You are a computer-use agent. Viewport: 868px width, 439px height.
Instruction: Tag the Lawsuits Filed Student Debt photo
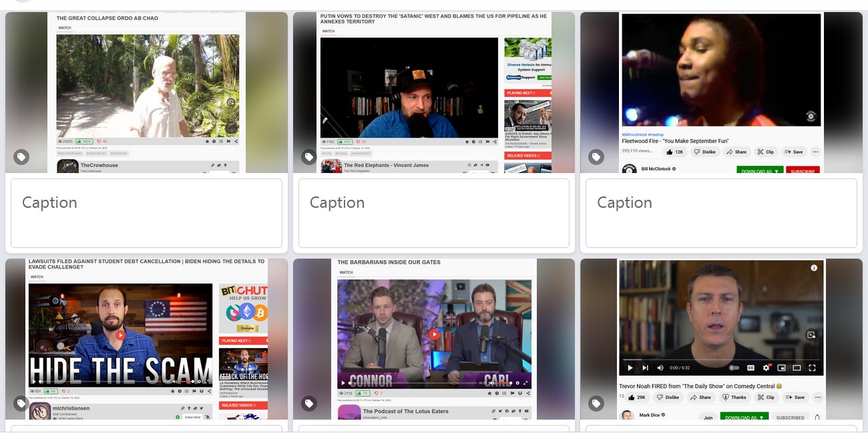(21, 404)
